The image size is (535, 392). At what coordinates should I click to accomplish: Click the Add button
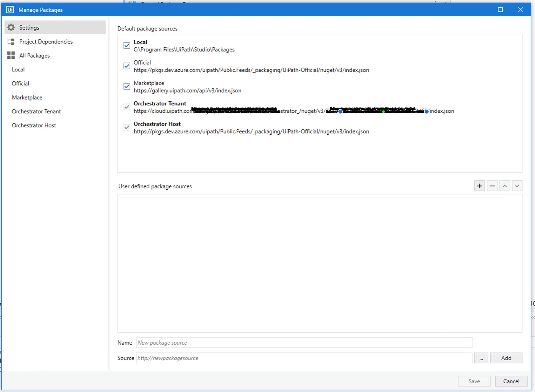pos(506,358)
